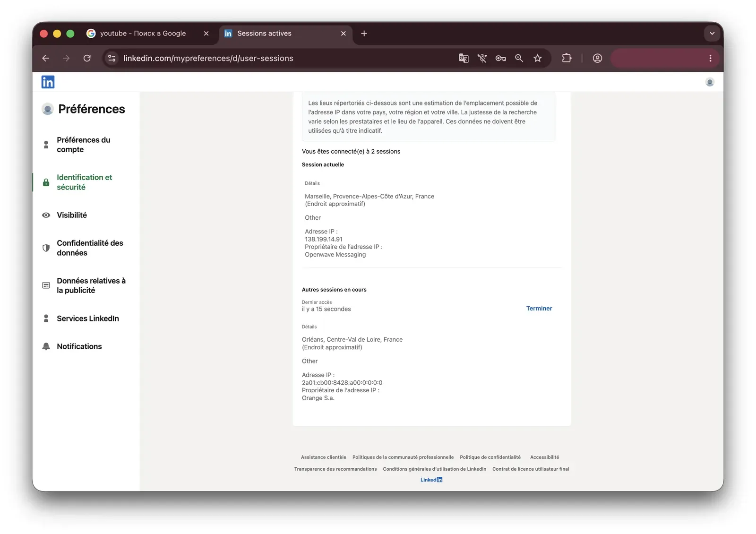This screenshot has height=534, width=756.
Task: Open Transparence des recommandations link
Action: 335,469
